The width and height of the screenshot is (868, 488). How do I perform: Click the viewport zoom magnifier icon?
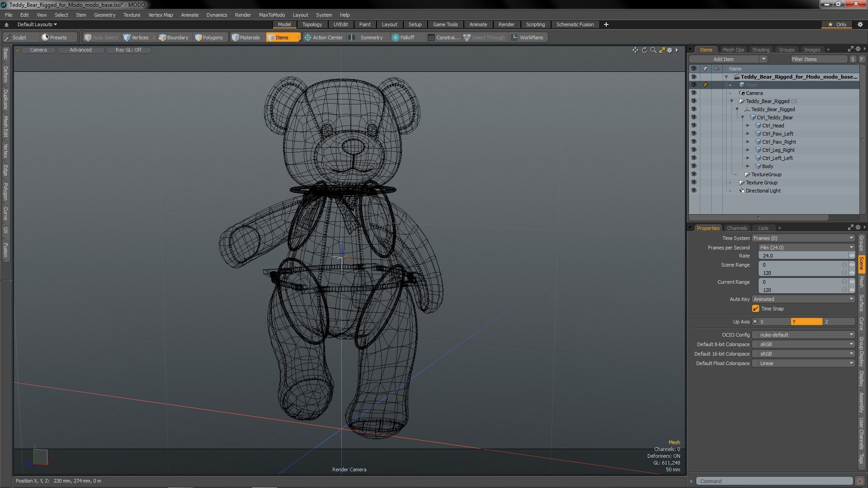[653, 50]
